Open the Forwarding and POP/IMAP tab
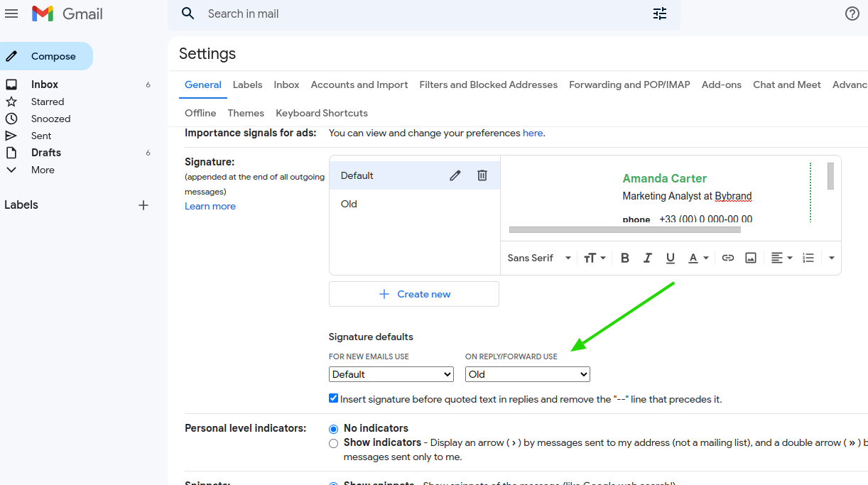Image resolution: width=868 pixels, height=485 pixels. (x=629, y=85)
